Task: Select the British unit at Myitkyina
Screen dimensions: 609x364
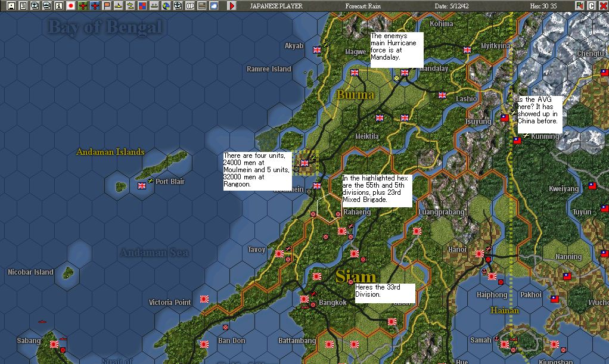Action: click(467, 50)
